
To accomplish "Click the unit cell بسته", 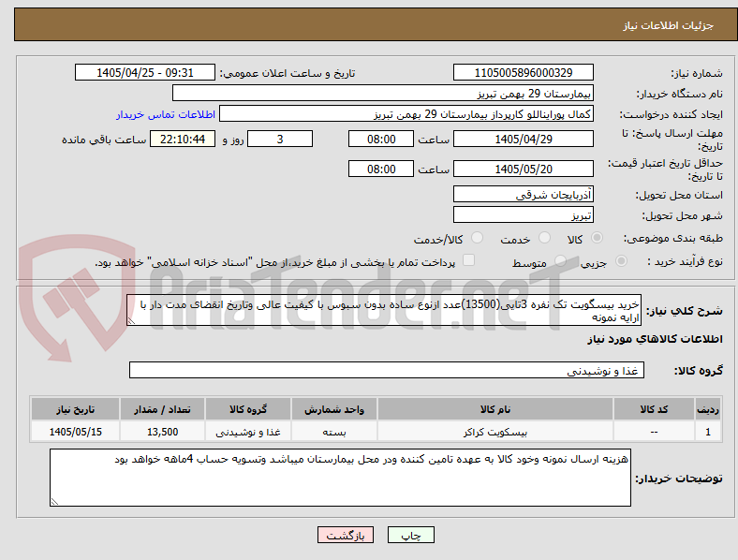I will coord(334,432).
